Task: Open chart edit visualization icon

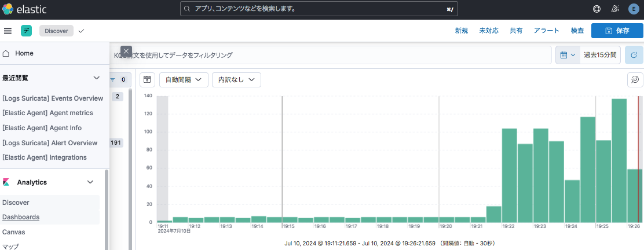Action: pos(635,79)
